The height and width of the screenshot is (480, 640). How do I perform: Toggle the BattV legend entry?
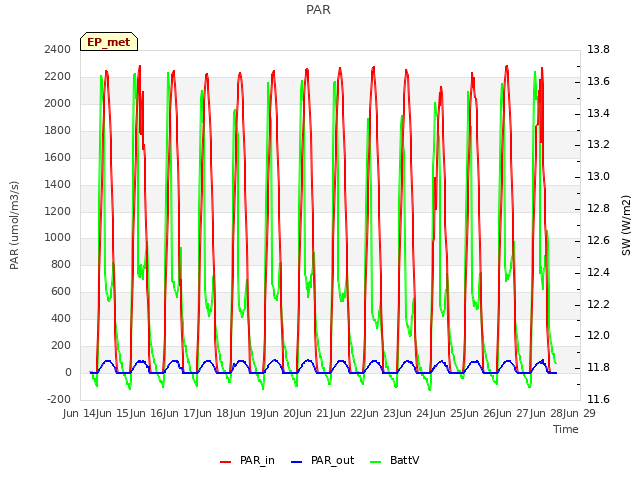pos(394,460)
